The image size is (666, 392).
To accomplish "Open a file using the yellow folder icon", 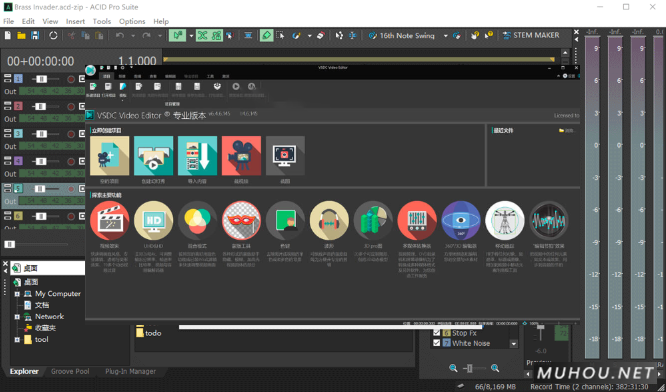I will pos(21,36).
